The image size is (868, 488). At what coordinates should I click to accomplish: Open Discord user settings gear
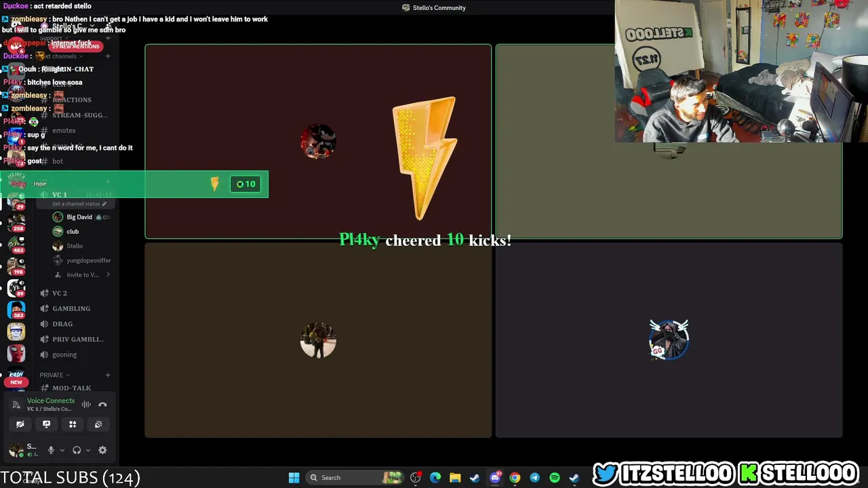[x=102, y=450]
